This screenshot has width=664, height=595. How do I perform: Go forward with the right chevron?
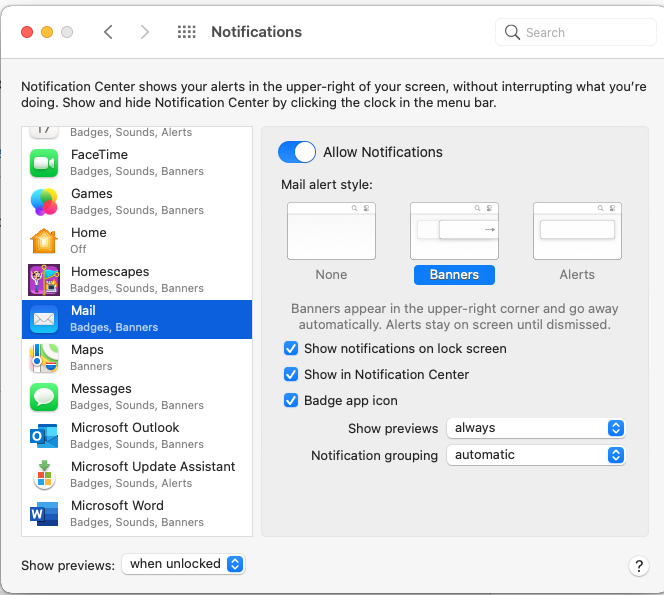click(x=145, y=32)
